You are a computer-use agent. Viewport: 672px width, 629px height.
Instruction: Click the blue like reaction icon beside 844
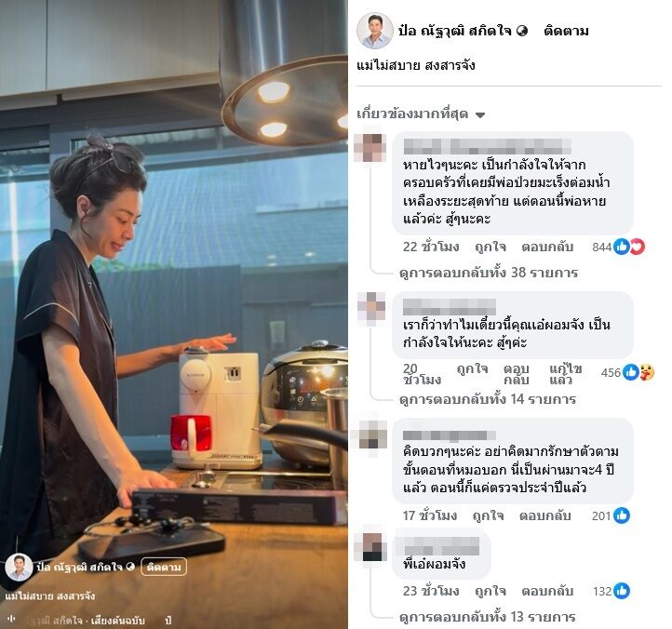coord(622,247)
